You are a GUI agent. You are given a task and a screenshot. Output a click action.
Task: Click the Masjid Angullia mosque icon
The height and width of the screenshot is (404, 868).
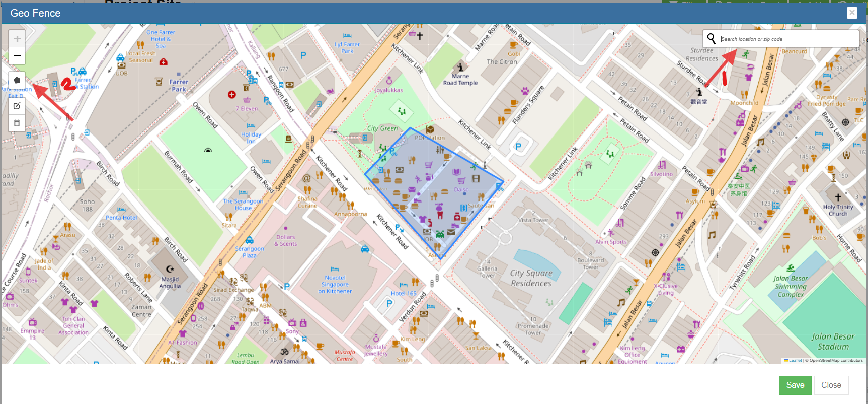pos(170,269)
